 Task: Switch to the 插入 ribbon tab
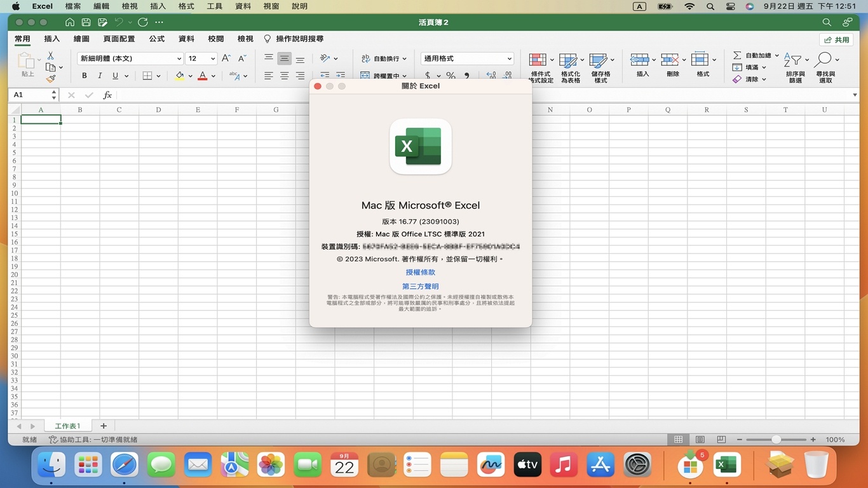tap(51, 39)
